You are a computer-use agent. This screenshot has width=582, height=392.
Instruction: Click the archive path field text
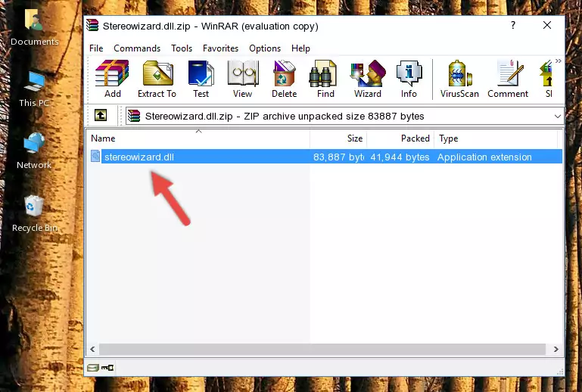285,117
